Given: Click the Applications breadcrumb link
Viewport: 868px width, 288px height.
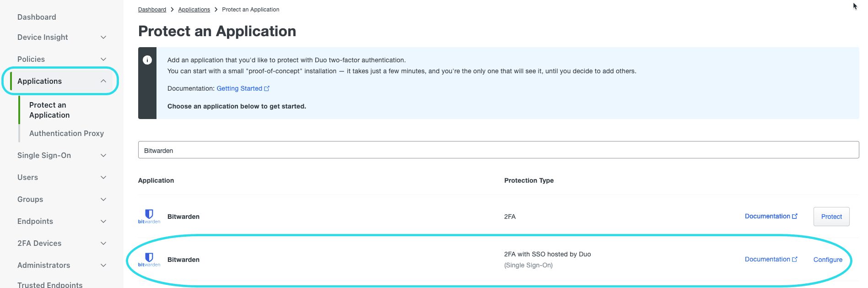Looking at the screenshot, I should coord(194,10).
